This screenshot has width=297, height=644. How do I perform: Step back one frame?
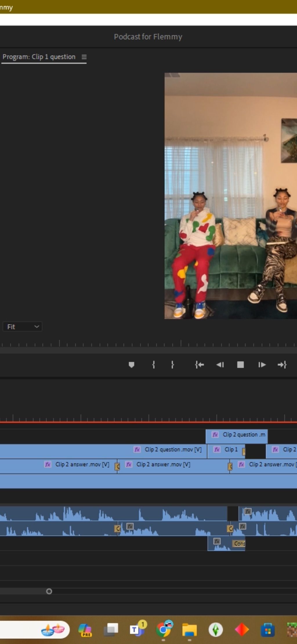click(x=220, y=365)
